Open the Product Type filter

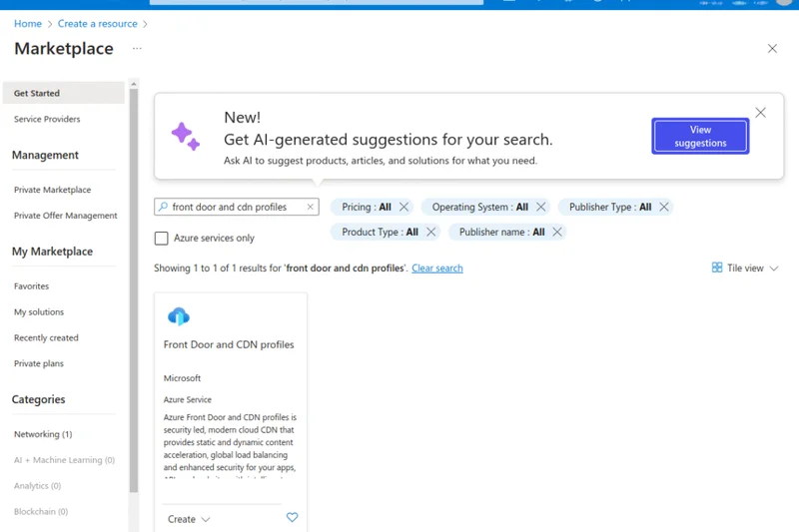point(380,232)
